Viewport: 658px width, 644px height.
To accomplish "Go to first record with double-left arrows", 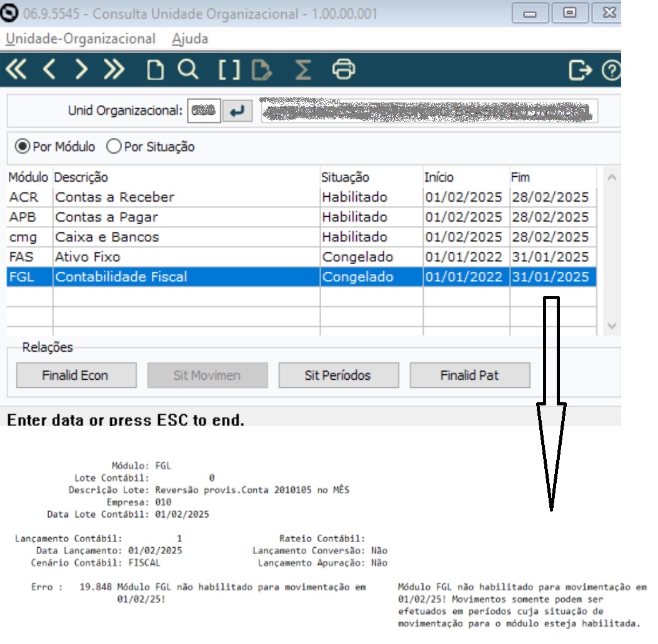I will [16, 69].
